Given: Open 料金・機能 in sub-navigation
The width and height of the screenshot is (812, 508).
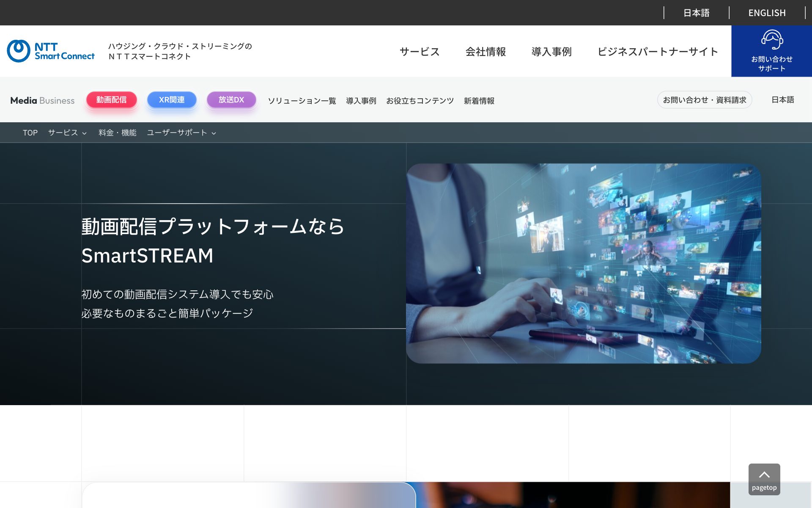Looking at the screenshot, I should [118, 133].
